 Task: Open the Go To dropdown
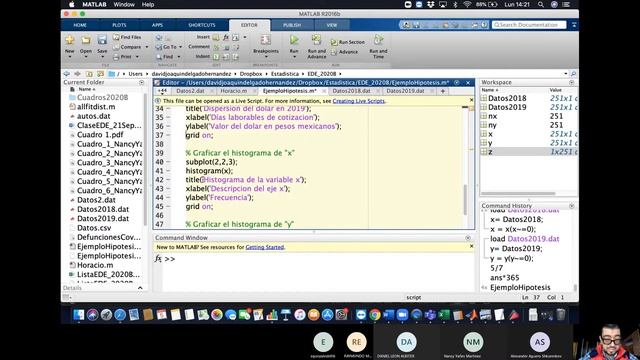click(169, 47)
